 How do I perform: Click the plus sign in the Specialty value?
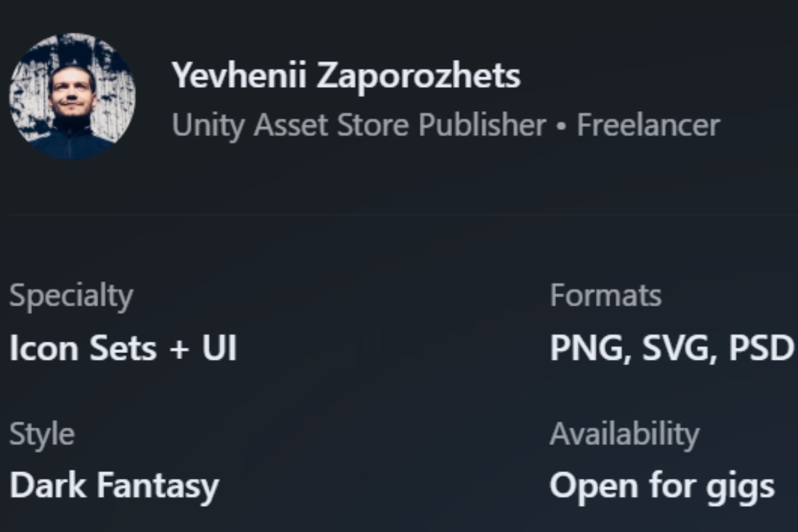coord(179,350)
